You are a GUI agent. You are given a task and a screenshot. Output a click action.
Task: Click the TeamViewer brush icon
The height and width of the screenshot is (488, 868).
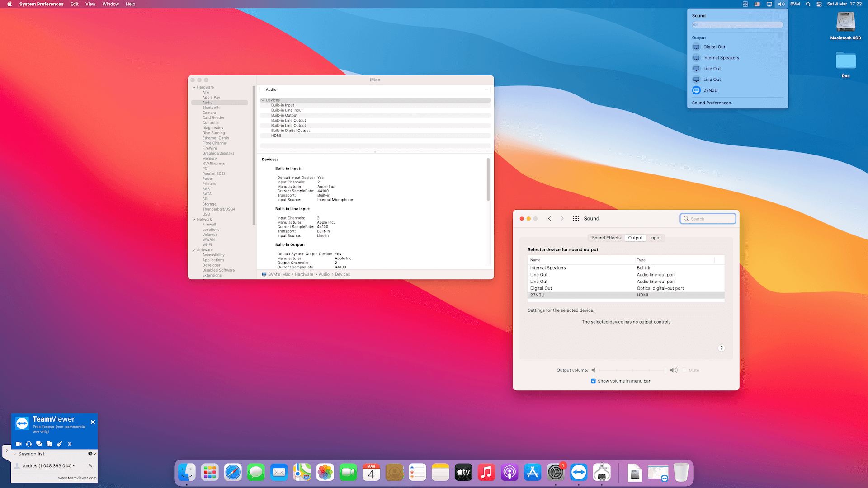click(x=59, y=444)
